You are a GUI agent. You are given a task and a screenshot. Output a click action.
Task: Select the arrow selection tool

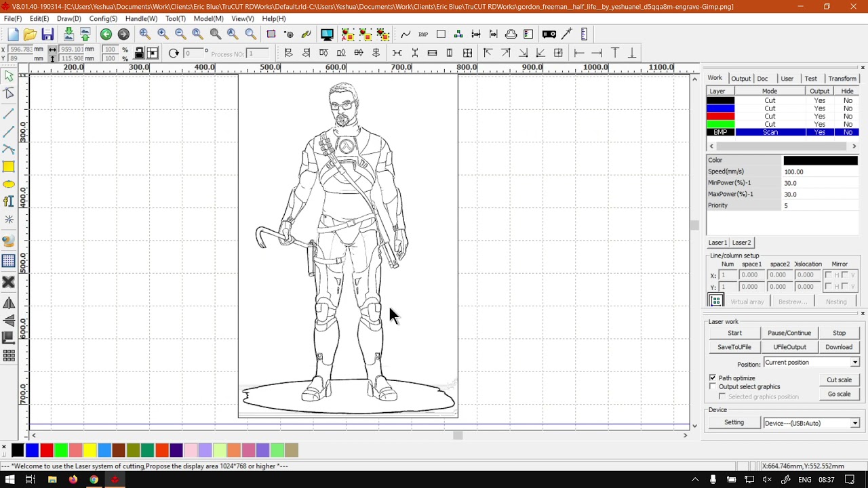tap(9, 77)
